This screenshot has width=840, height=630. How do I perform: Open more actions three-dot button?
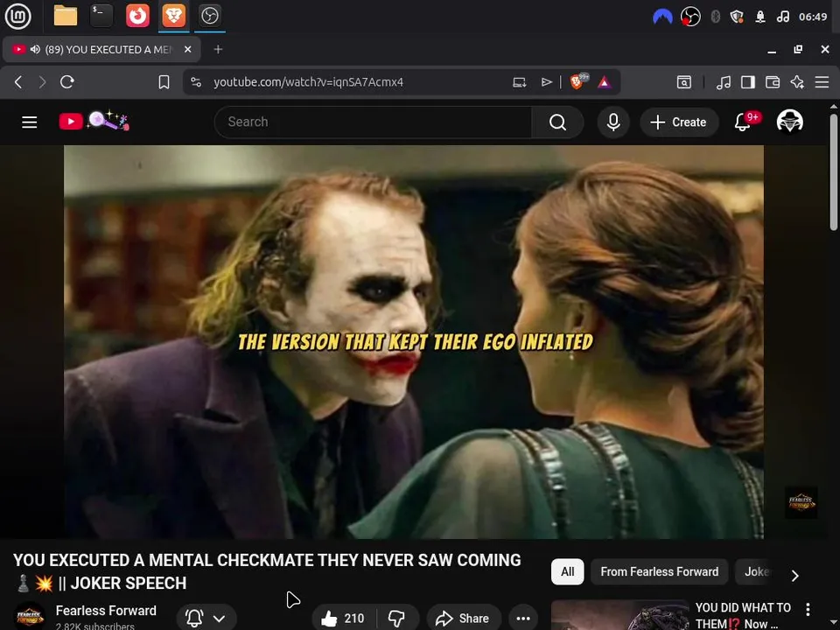coord(523,619)
